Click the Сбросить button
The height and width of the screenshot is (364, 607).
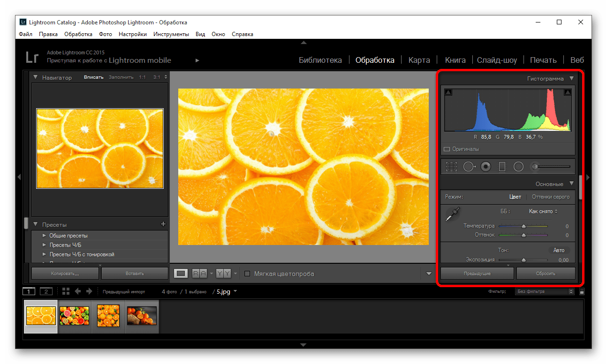tap(546, 273)
